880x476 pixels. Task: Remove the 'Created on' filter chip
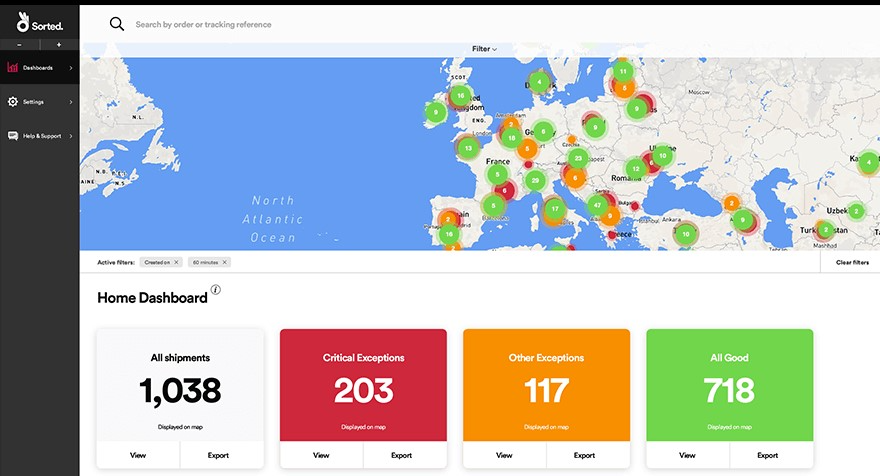[176, 262]
